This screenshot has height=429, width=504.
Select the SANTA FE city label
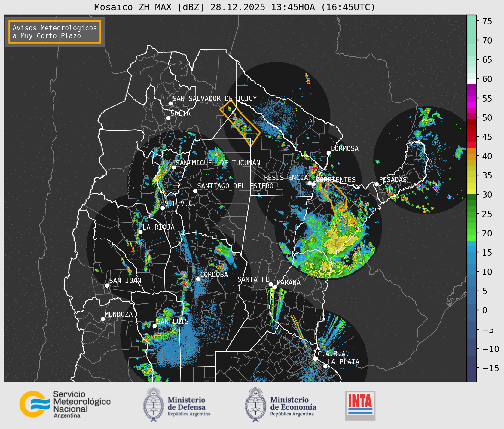(x=253, y=279)
